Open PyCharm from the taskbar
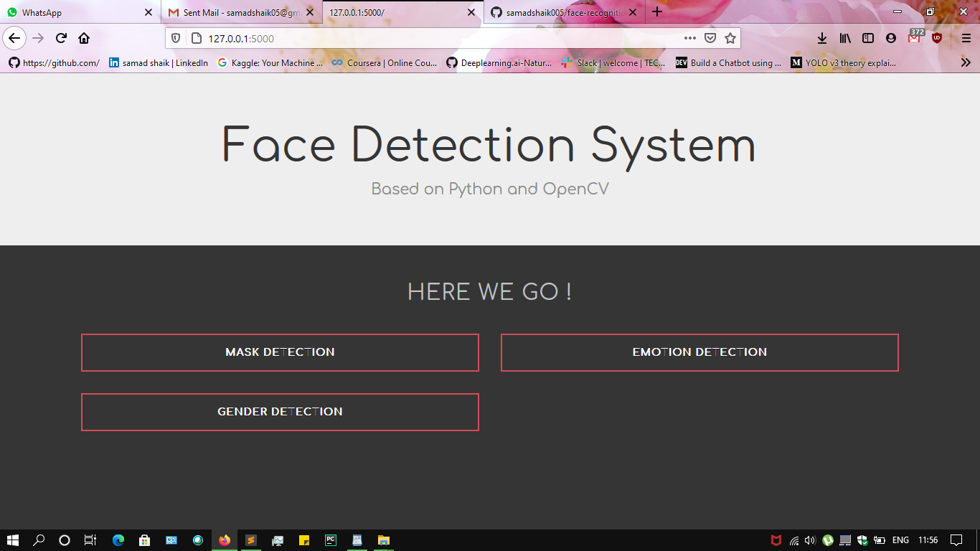The width and height of the screenshot is (980, 551). click(x=331, y=540)
